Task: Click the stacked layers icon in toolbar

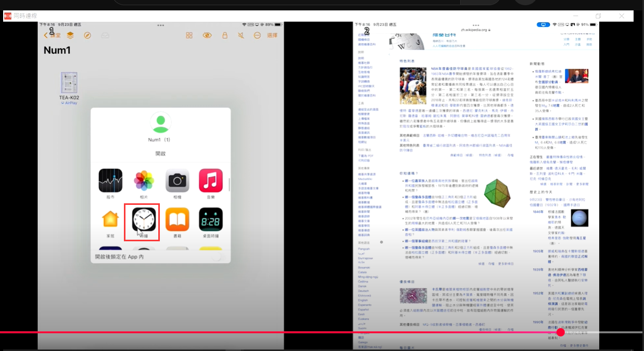Action: (70, 35)
